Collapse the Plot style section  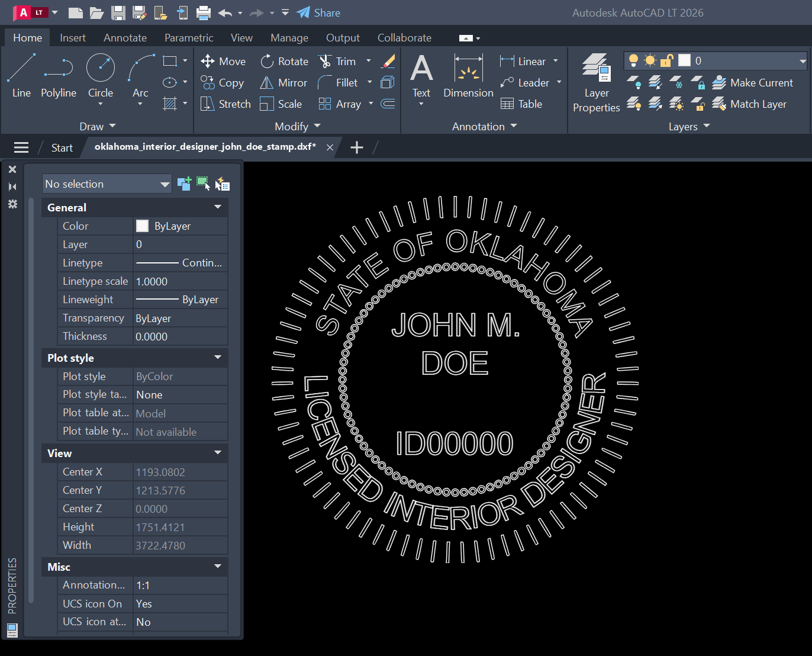pyautogui.click(x=218, y=358)
